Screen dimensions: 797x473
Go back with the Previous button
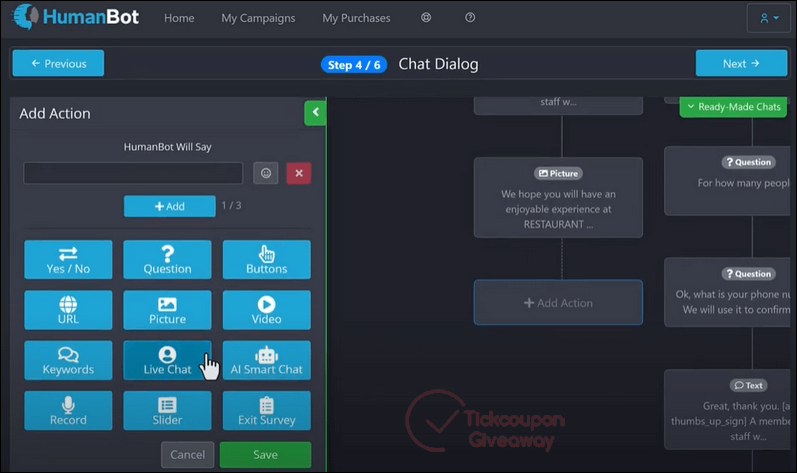tap(58, 64)
